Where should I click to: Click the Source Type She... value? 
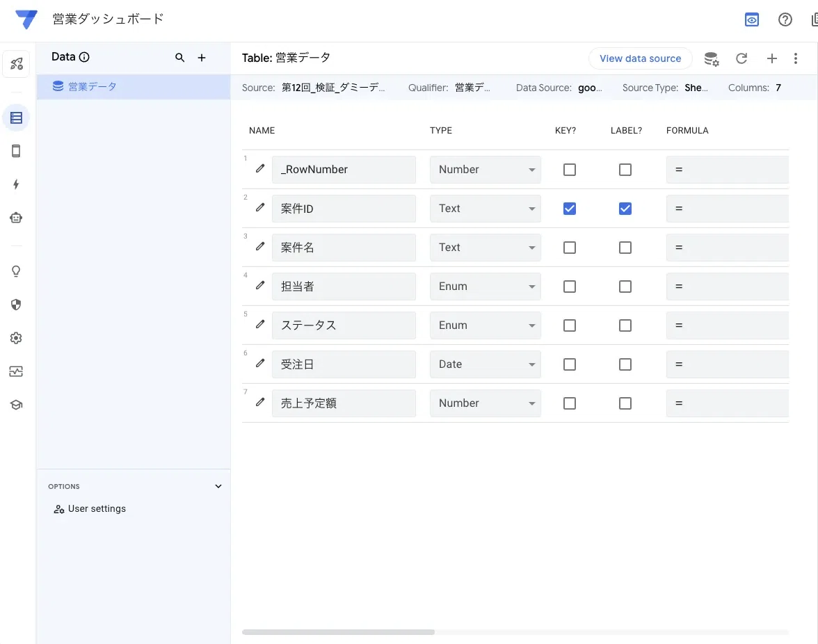coord(696,88)
